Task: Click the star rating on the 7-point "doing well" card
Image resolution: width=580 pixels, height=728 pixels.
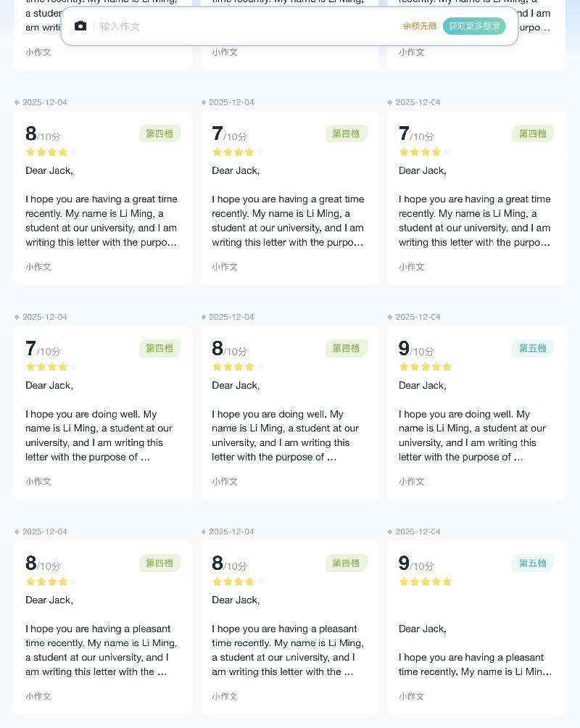Action: pos(51,367)
